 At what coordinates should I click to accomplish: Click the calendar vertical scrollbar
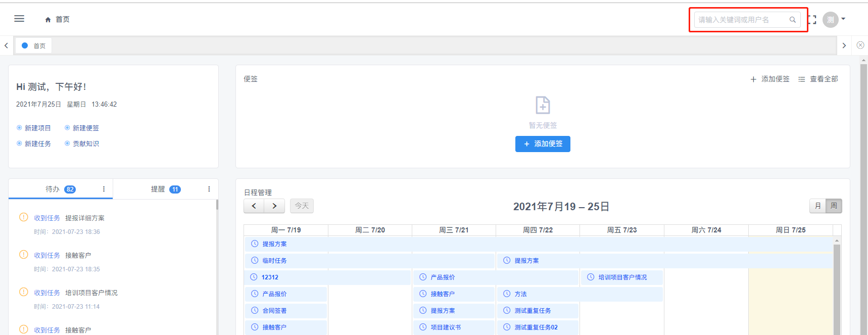pos(837,290)
